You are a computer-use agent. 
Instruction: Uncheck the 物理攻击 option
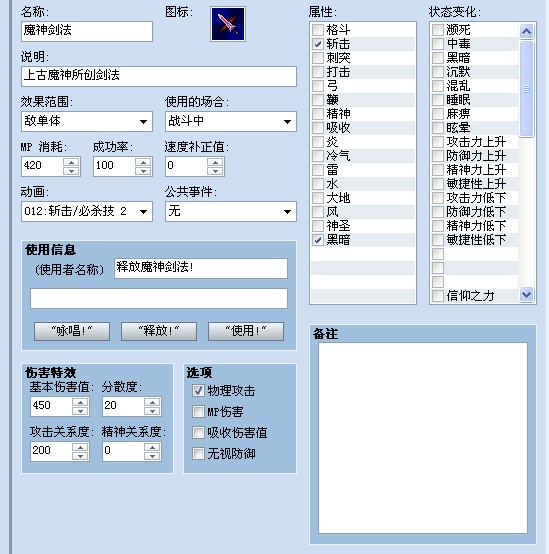[x=198, y=390]
